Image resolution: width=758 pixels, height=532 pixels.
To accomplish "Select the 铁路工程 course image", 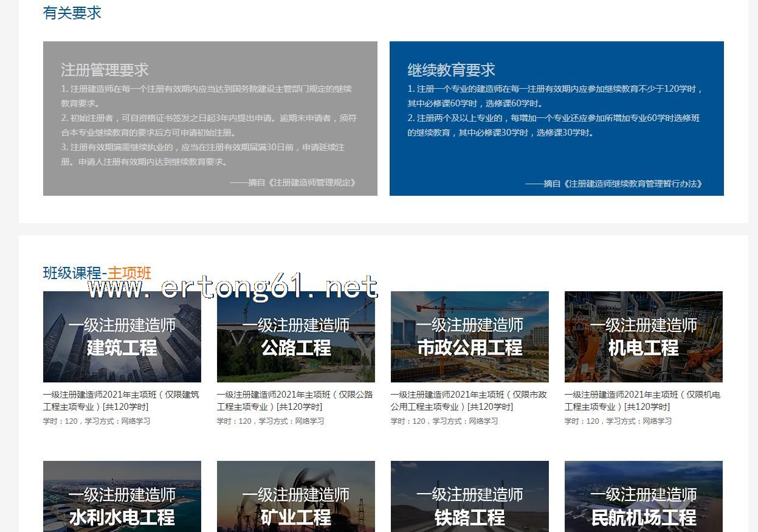I will click(x=469, y=496).
